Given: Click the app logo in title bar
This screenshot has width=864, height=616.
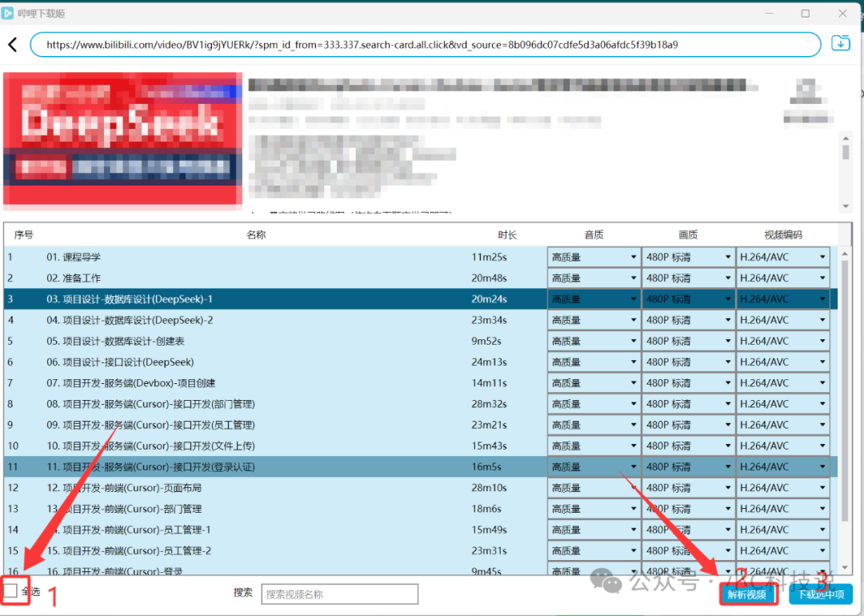Looking at the screenshot, I should pos(7,13).
